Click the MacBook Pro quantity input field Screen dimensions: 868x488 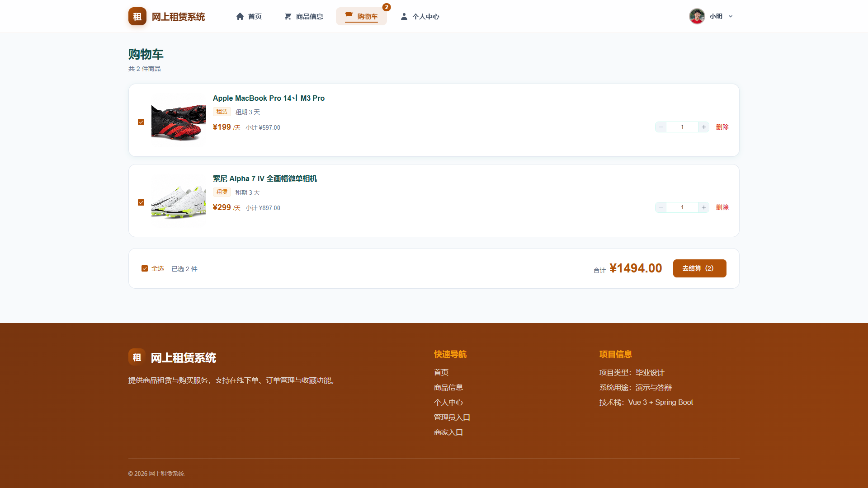pyautogui.click(x=682, y=127)
